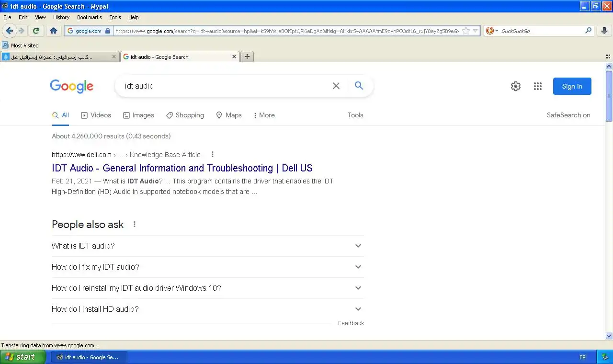Switch to Maps results
The image size is (613, 364).
coord(229,115)
